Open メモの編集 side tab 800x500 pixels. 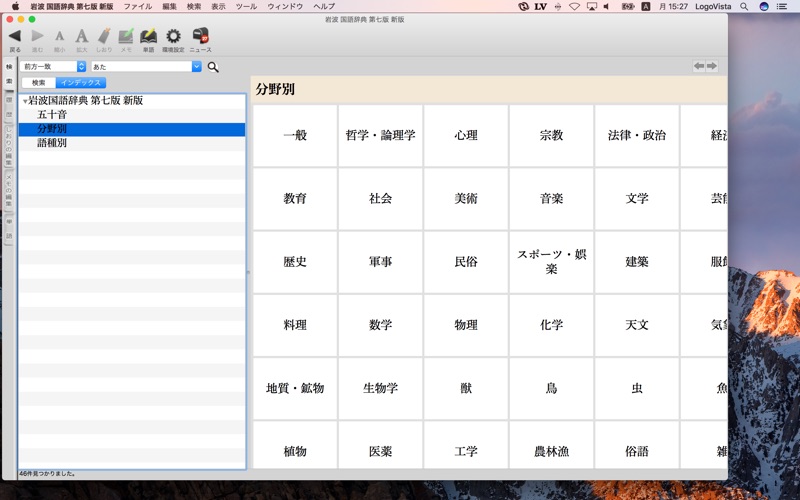point(9,190)
